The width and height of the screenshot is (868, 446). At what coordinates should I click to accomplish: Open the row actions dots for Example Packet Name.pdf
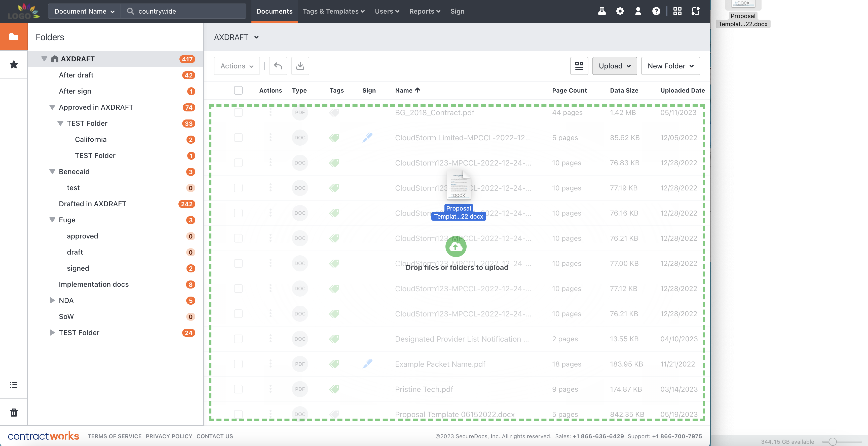[270, 364]
